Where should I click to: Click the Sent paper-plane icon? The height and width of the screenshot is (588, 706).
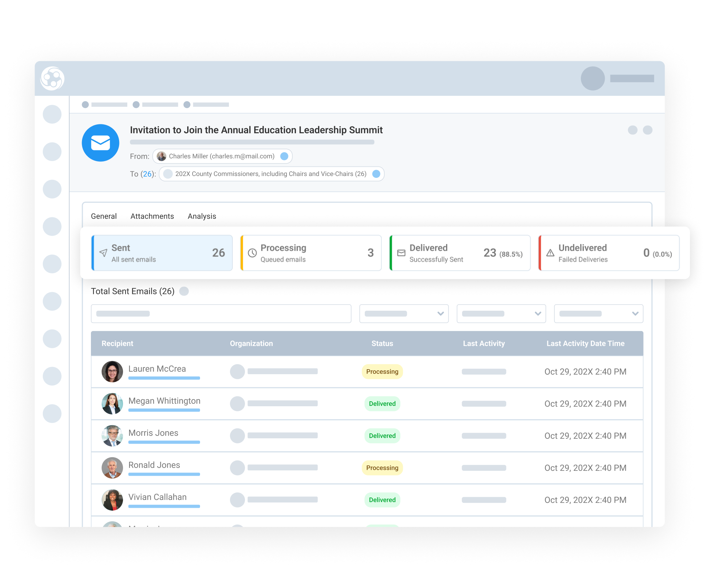pos(103,253)
